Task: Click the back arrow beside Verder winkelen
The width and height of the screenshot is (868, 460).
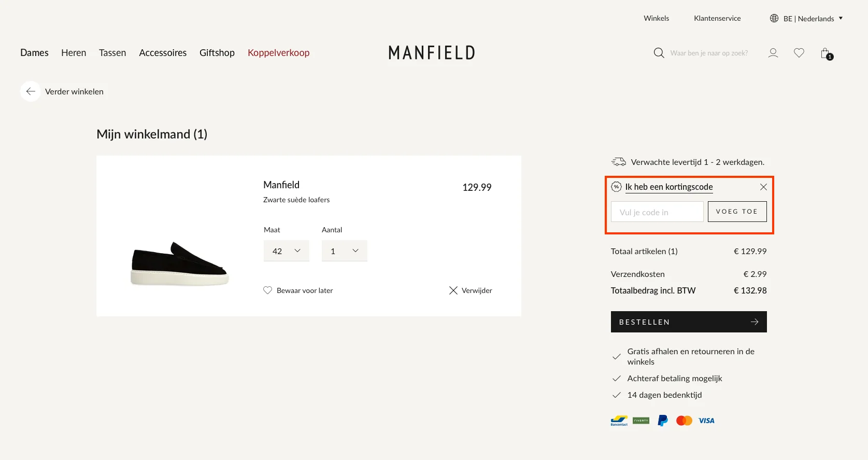Action: pos(30,91)
